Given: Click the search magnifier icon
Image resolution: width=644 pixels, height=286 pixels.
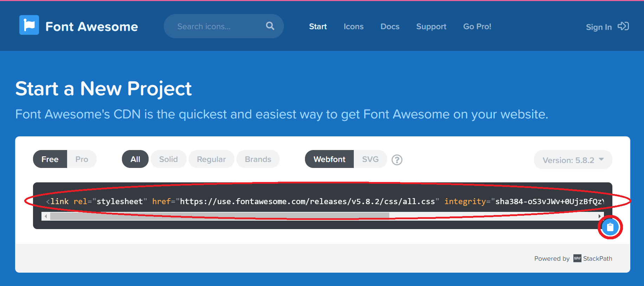Looking at the screenshot, I should [x=270, y=26].
